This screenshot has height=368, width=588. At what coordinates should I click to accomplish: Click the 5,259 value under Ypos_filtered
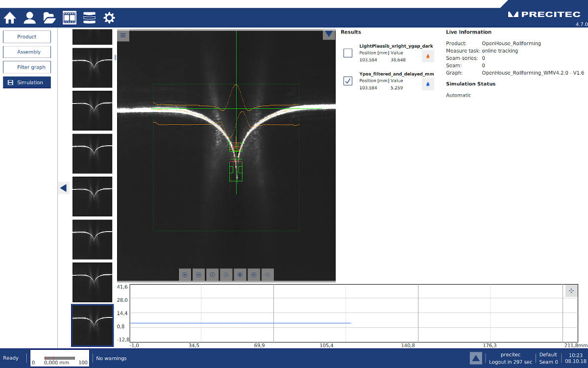coord(396,88)
